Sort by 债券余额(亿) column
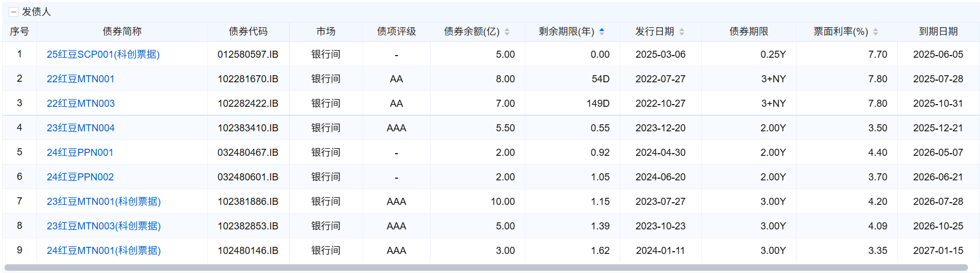This screenshot has width=980, height=273. point(507,32)
